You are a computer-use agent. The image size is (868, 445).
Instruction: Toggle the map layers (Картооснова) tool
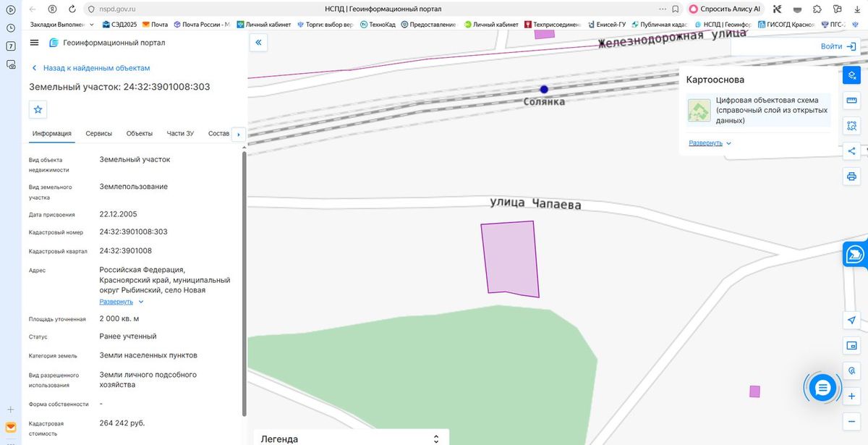point(851,75)
